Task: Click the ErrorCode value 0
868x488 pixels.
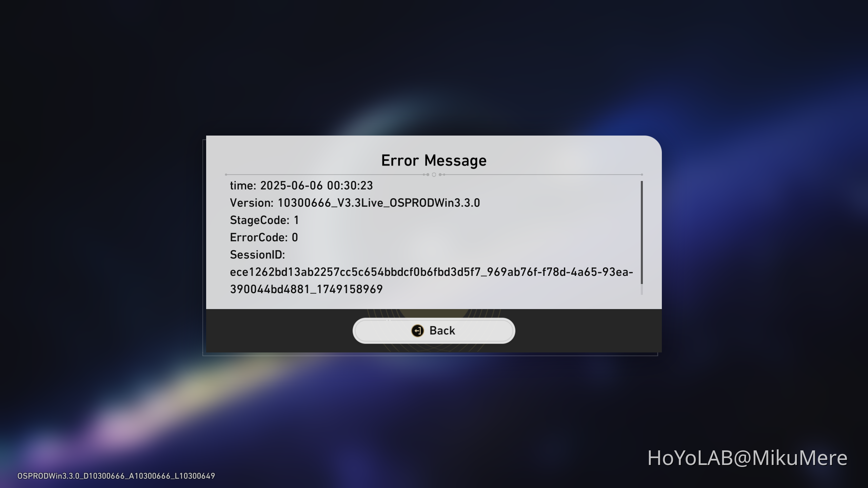Action: tap(295, 237)
